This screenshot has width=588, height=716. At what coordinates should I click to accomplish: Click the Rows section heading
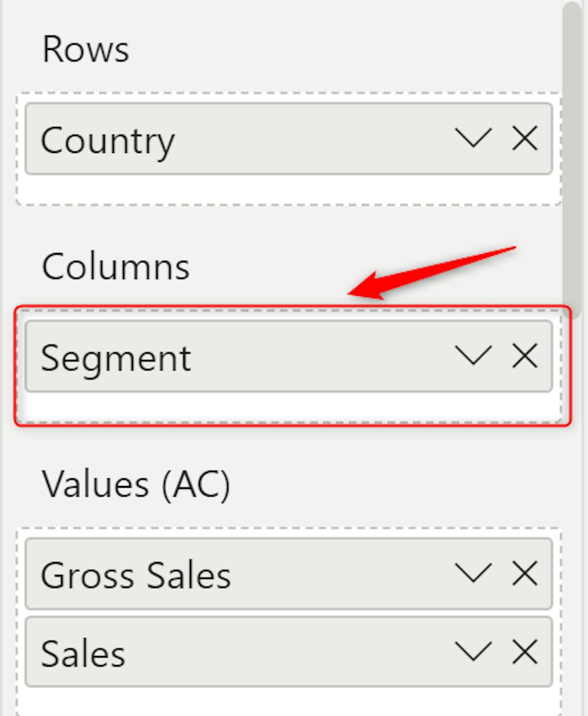86,49
